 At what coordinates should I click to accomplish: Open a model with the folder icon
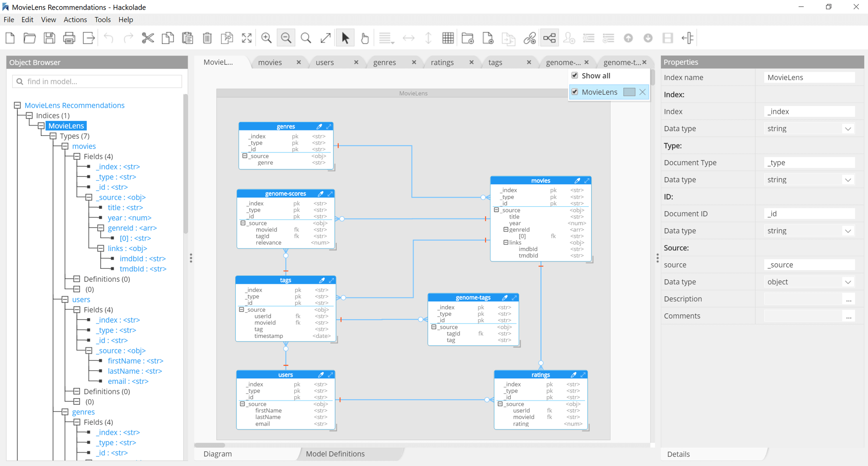[x=30, y=38]
